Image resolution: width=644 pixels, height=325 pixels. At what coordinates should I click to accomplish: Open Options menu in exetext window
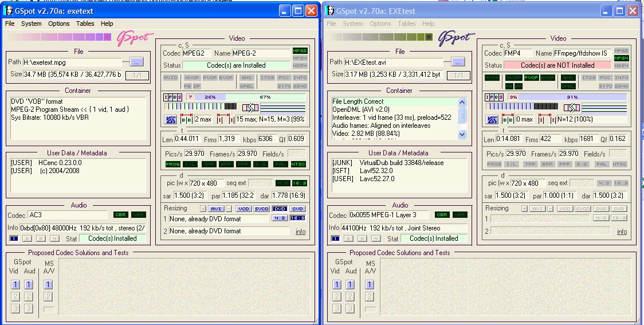[59, 24]
